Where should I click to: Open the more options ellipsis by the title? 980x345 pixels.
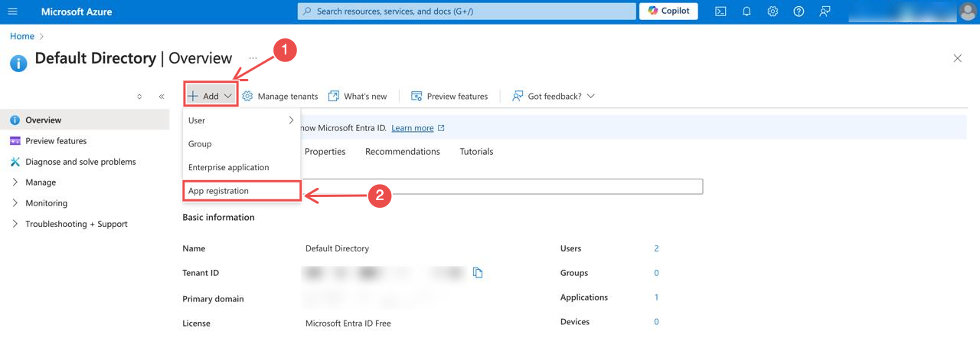253,58
